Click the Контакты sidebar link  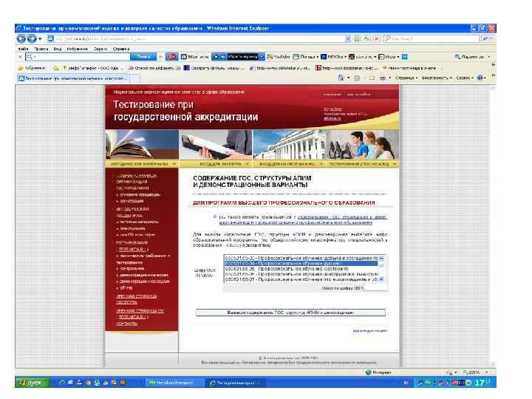126,324
